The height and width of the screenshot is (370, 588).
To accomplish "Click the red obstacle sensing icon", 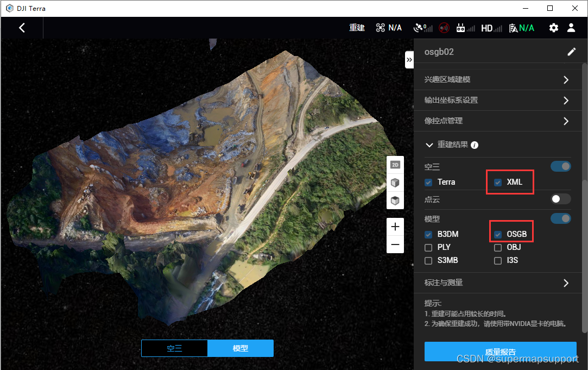I will coord(444,28).
